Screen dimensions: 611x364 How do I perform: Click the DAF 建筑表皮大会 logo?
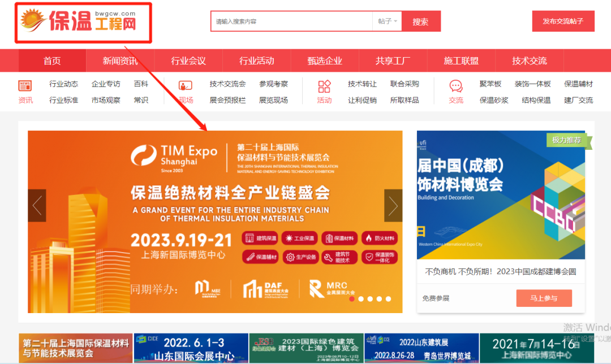(266, 289)
